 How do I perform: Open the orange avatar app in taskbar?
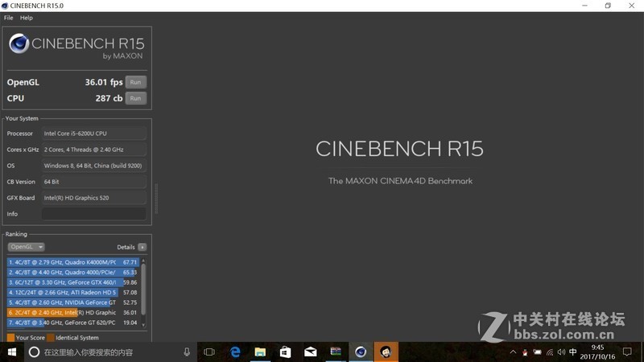point(386,352)
